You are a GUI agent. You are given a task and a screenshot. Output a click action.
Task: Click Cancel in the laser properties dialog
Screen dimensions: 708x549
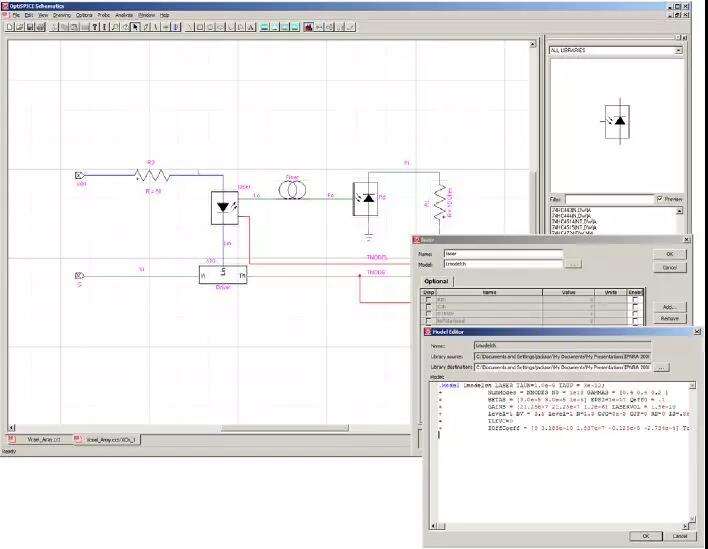(x=669, y=267)
